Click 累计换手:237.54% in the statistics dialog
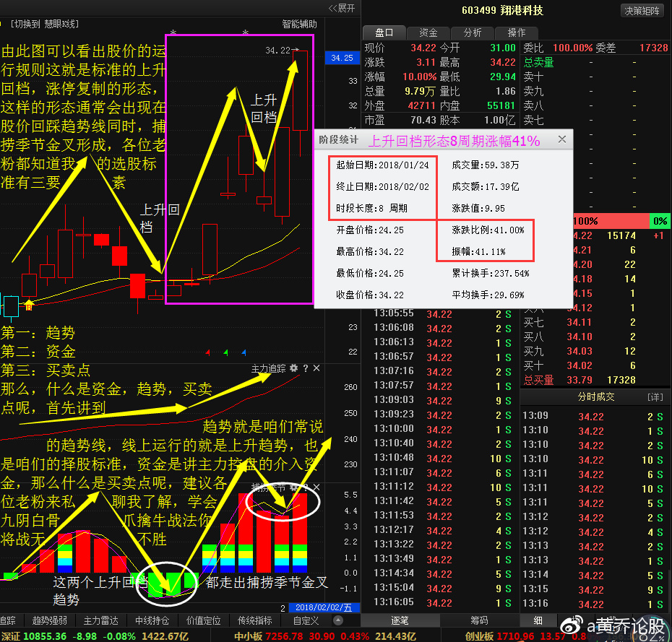672x642 pixels. (491, 273)
